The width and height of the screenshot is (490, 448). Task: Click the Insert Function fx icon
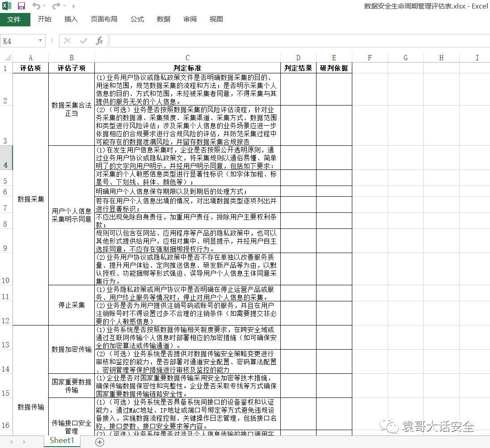(99, 41)
